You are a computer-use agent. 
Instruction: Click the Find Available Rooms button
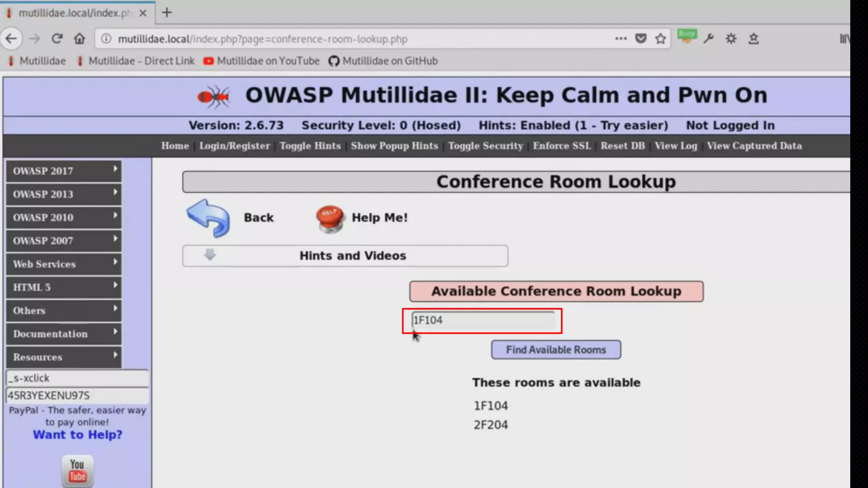point(556,350)
